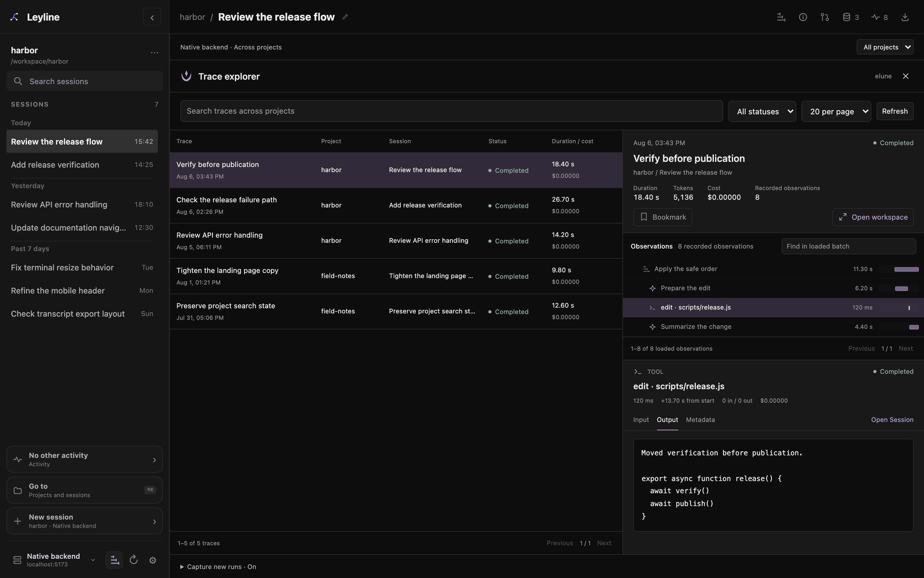924x578 pixels.
Task: Open harbor project options ellipsis menu
Action: 154,53
